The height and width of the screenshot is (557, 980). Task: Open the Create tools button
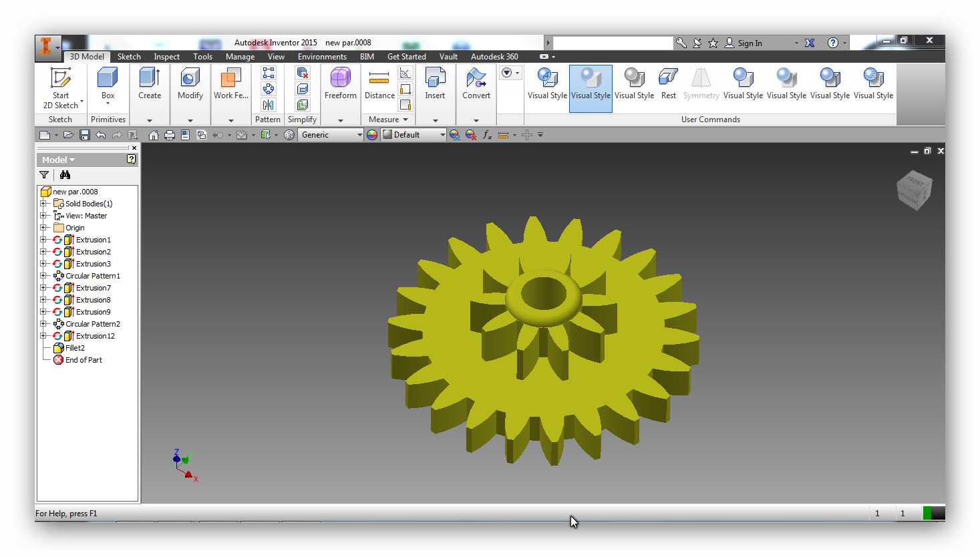click(150, 84)
